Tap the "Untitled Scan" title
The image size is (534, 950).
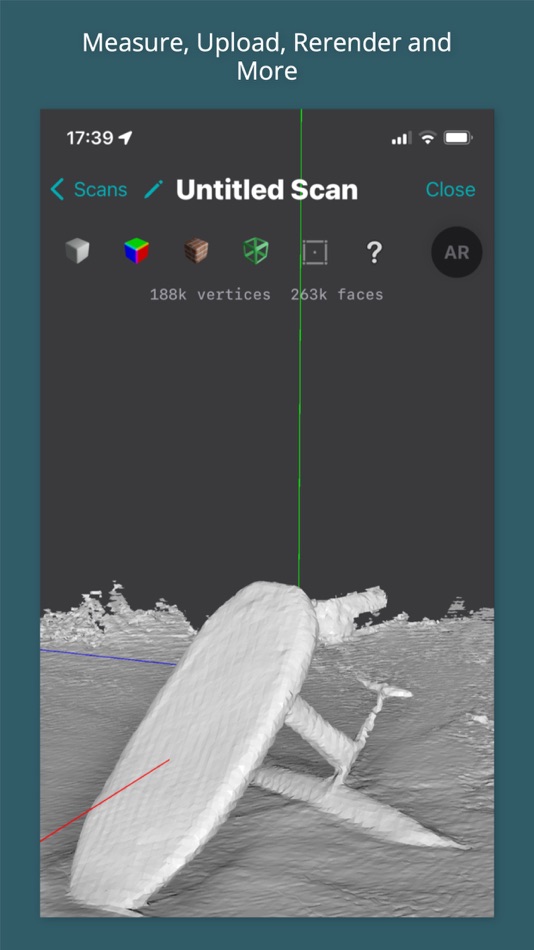click(267, 190)
